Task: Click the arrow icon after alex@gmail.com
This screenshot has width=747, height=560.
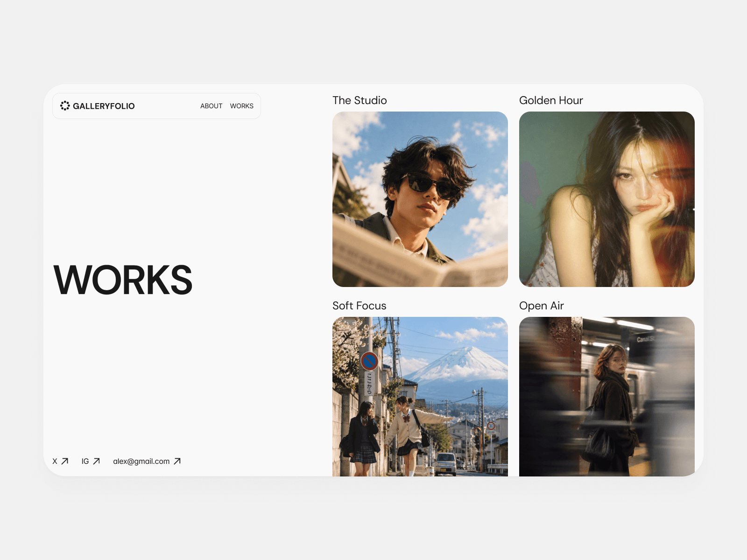Action: pos(177,461)
